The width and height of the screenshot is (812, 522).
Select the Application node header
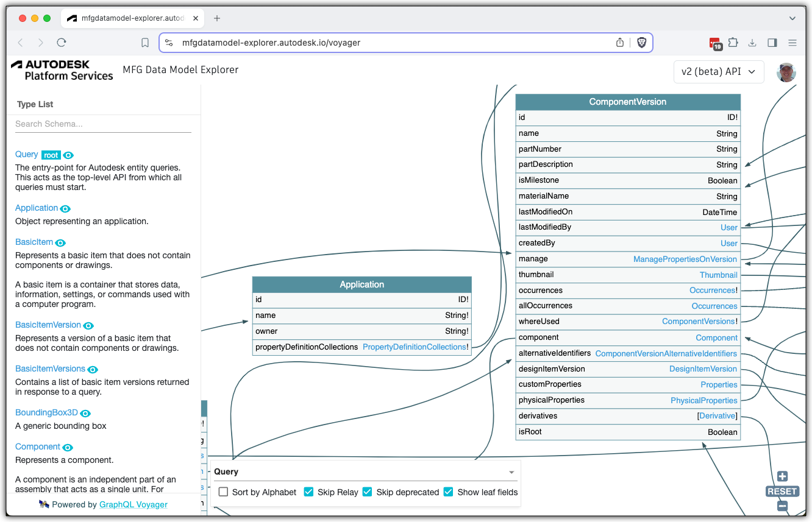tap(362, 284)
